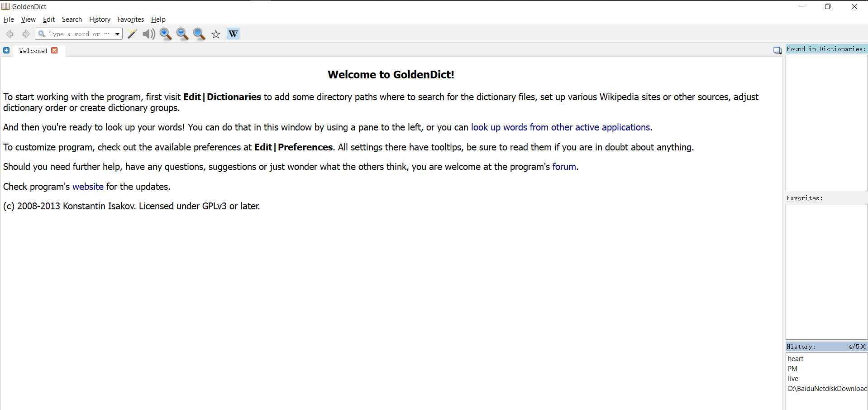
Task: Open the History menu
Action: pos(100,19)
